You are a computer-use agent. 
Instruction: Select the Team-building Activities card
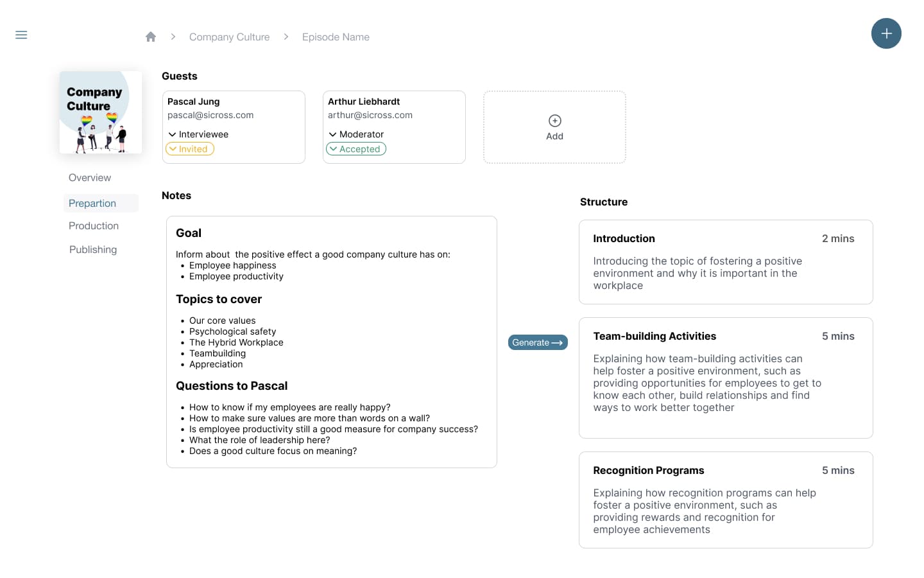[725, 378]
